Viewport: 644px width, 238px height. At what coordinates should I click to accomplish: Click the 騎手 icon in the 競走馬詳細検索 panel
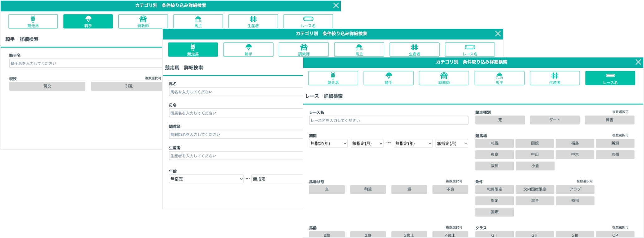click(x=248, y=50)
